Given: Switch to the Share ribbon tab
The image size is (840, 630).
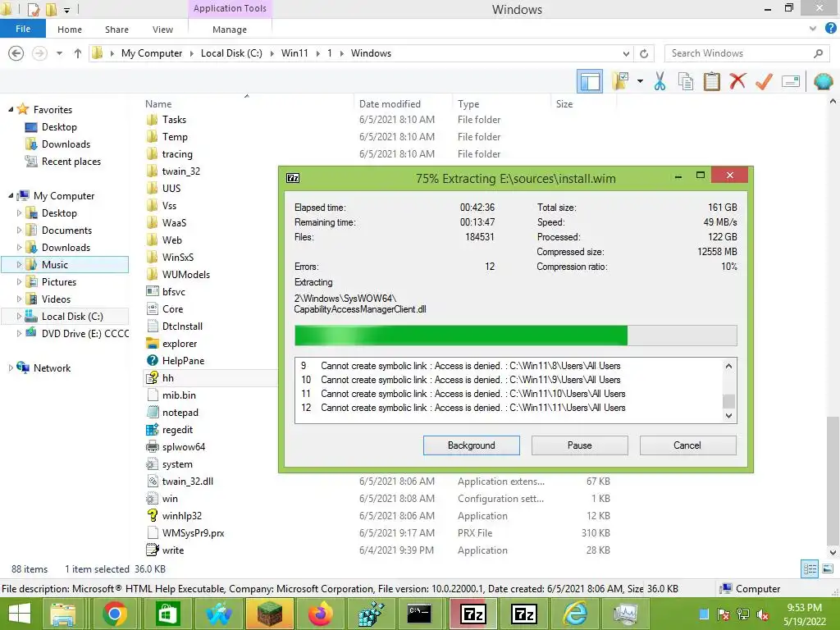Looking at the screenshot, I should pyautogui.click(x=116, y=30).
